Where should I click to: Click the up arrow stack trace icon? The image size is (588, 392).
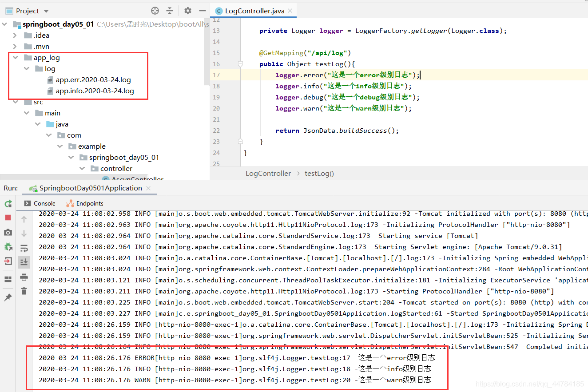pyautogui.click(x=24, y=219)
